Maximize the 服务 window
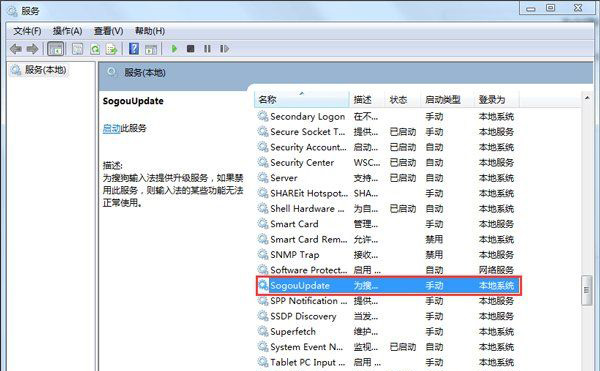This screenshot has height=371, width=600. click(x=551, y=8)
